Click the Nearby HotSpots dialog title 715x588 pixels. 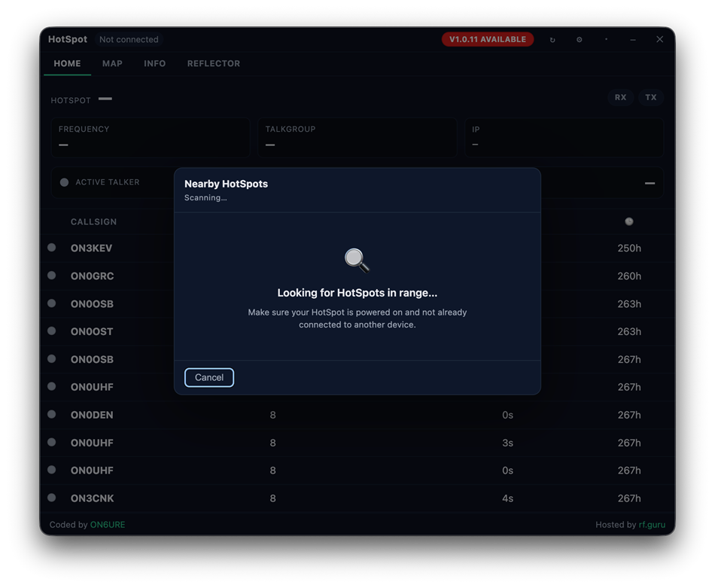227,184
